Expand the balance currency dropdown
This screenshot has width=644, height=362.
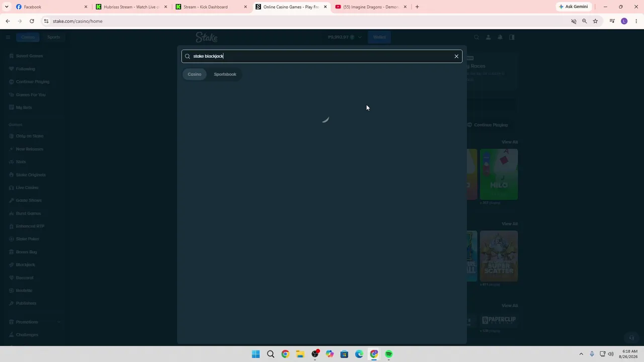(x=360, y=37)
